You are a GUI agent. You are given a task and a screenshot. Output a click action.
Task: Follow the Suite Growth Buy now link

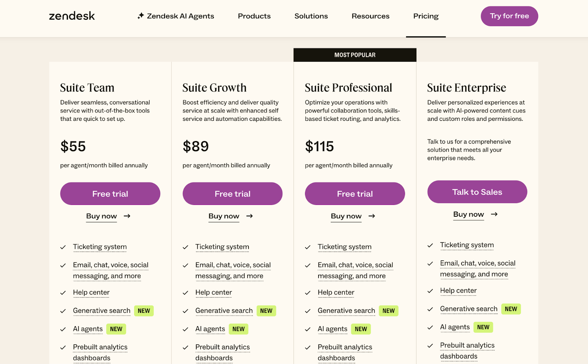click(x=224, y=216)
